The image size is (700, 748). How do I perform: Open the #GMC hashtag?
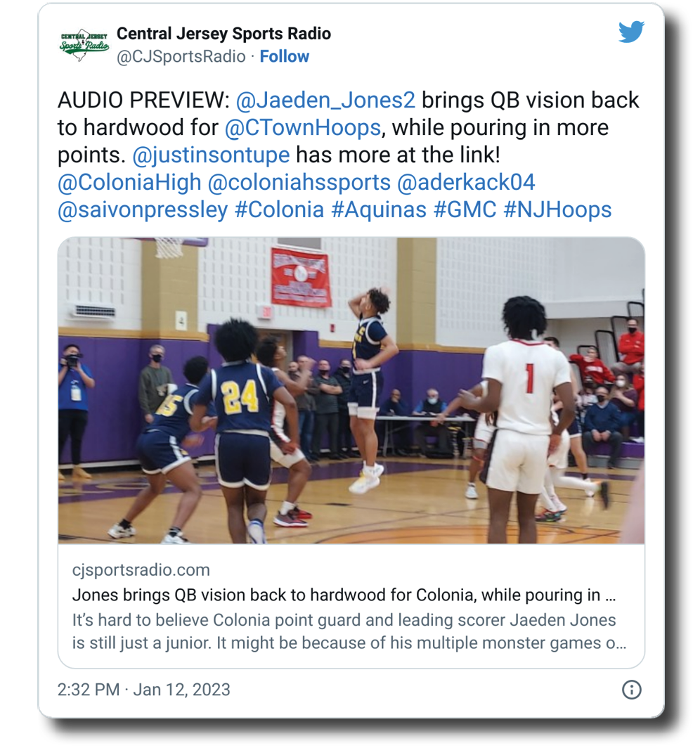coord(465,210)
